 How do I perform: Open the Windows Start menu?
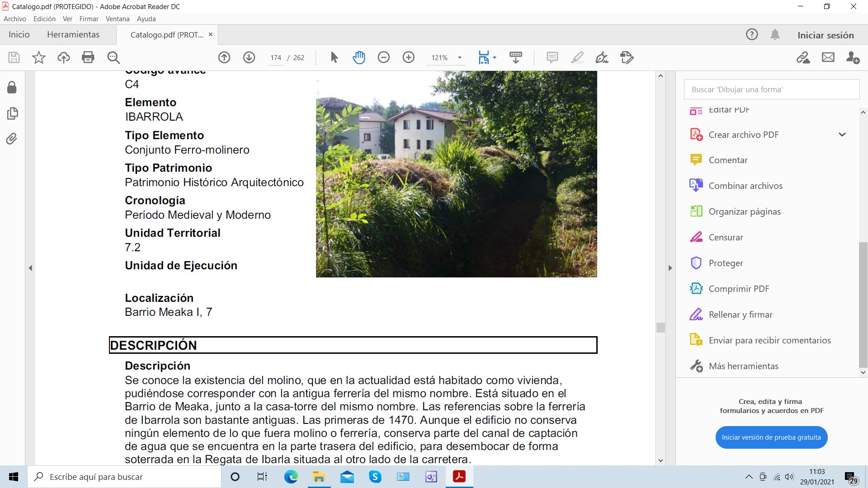point(14,477)
